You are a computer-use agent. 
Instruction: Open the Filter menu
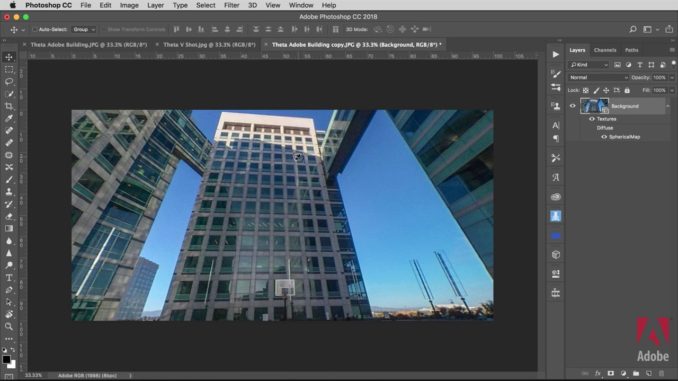click(x=231, y=5)
